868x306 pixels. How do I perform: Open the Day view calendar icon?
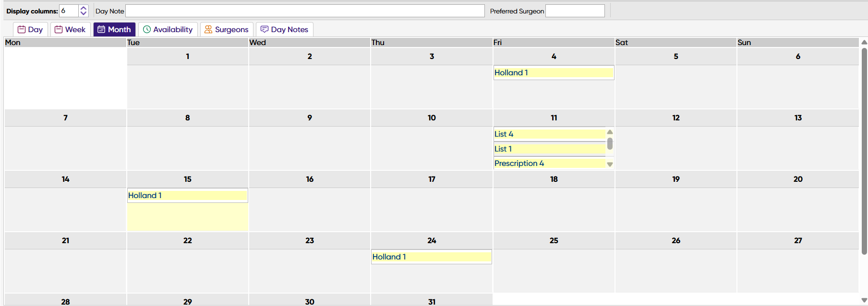click(x=22, y=29)
